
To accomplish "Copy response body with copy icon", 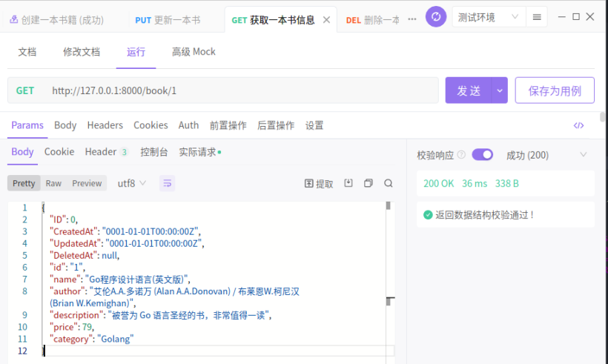I will [369, 183].
